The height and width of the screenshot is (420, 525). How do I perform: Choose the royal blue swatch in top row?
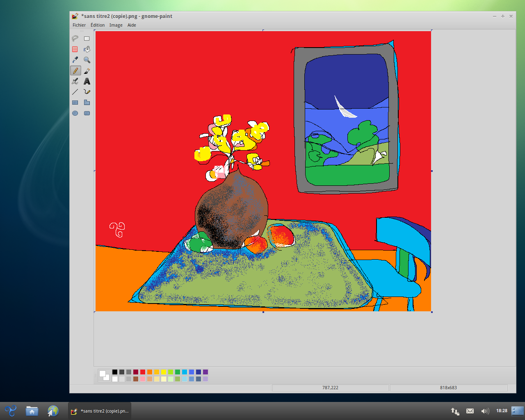click(x=192, y=372)
